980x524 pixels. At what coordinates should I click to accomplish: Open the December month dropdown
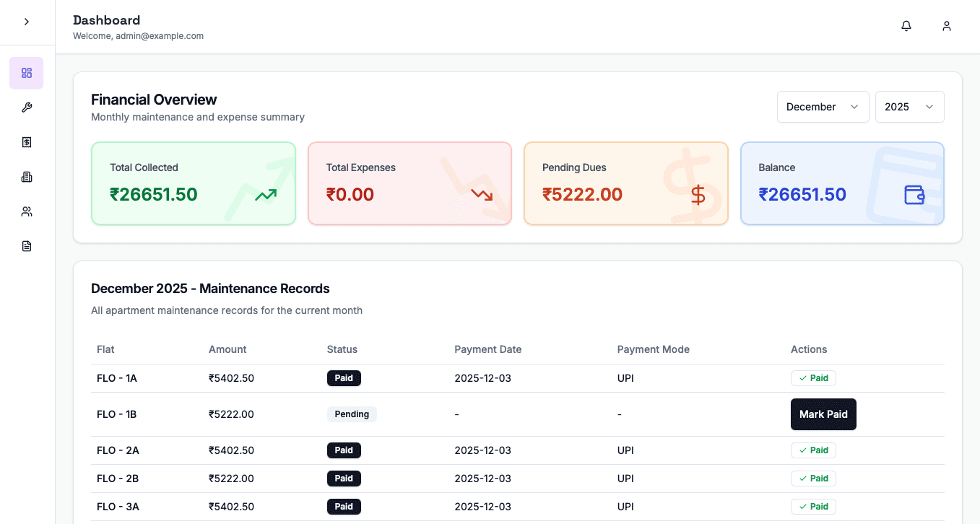(x=823, y=107)
